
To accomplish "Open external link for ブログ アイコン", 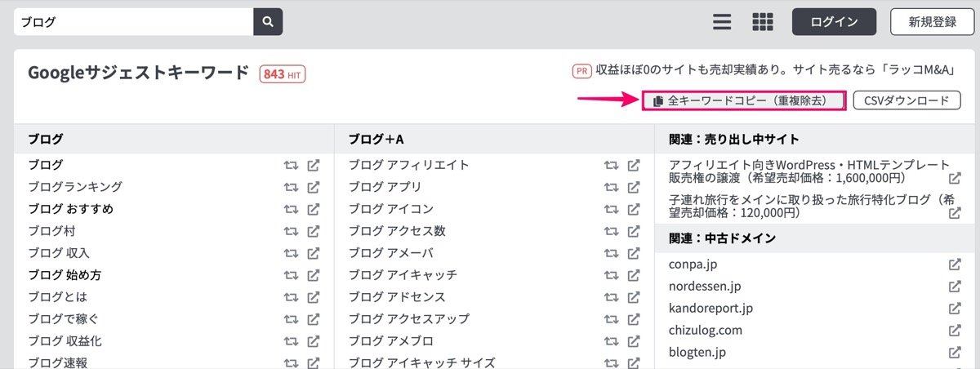I will [634, 209].
